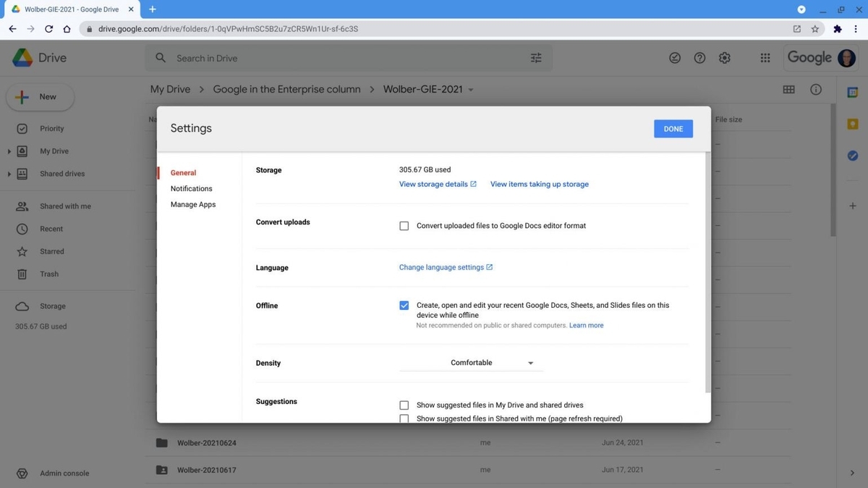Open Google Calendar side panel
The height and width of the screenshot is (488, 868).
[x=852, y=92]
